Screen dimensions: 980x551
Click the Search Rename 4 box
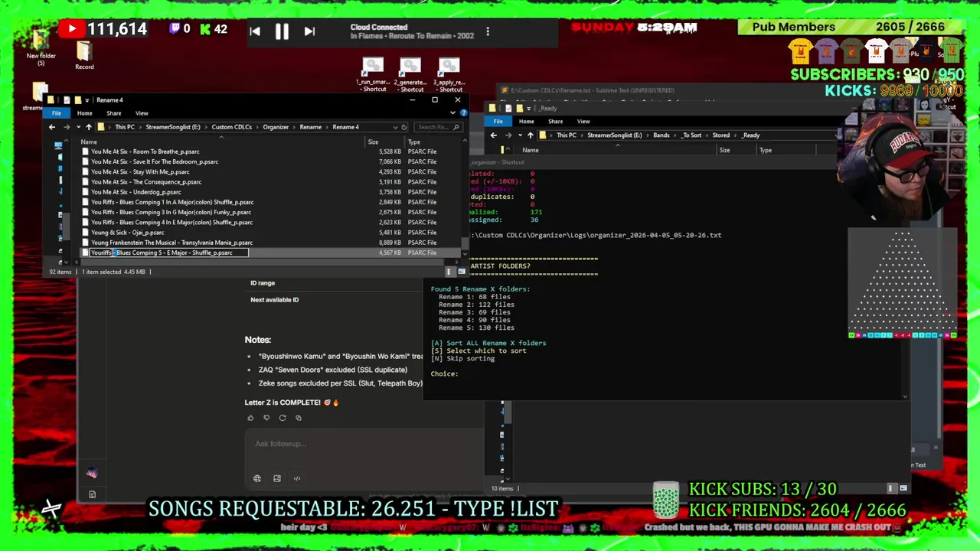(437, 127)
